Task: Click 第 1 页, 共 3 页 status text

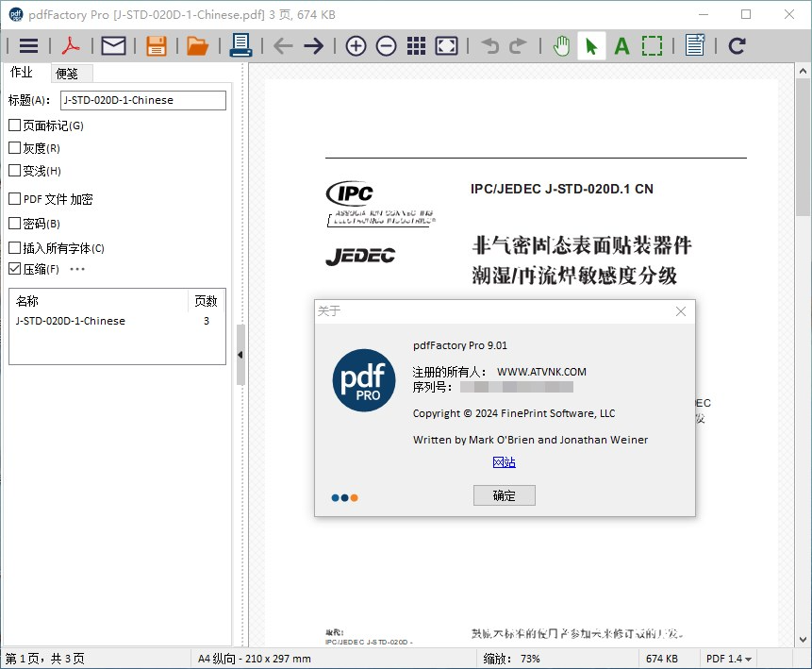Action: point(45,659)
